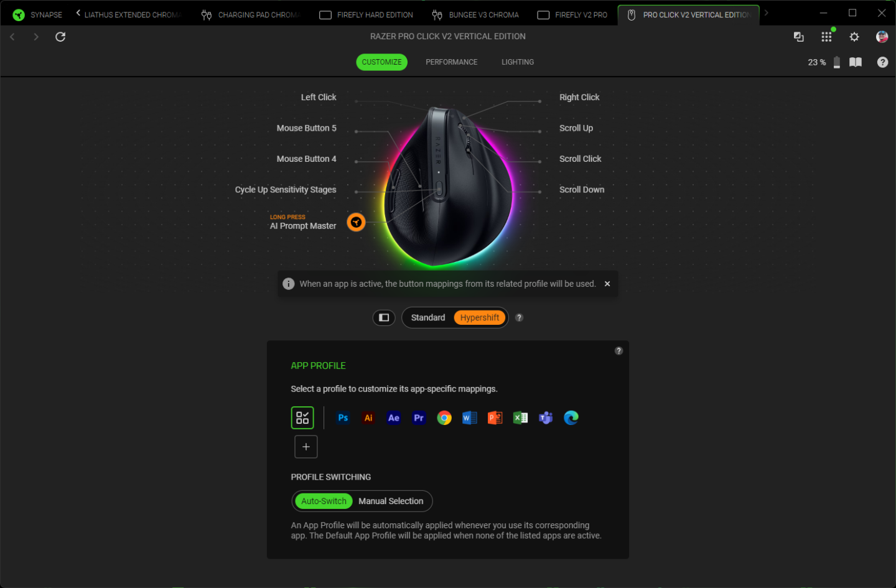Open the multi-window switcher icon
Viewport: 896px width, 588px height.
pos(799,37)
